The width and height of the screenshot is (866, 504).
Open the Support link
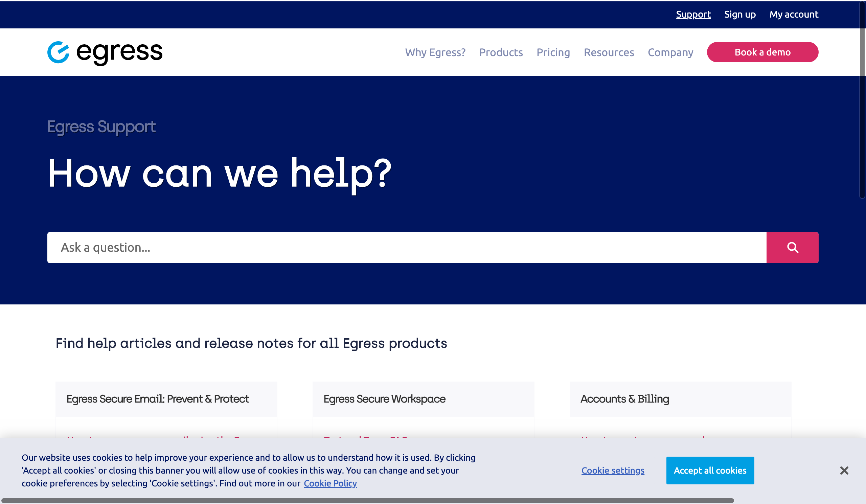click(693, 15)
